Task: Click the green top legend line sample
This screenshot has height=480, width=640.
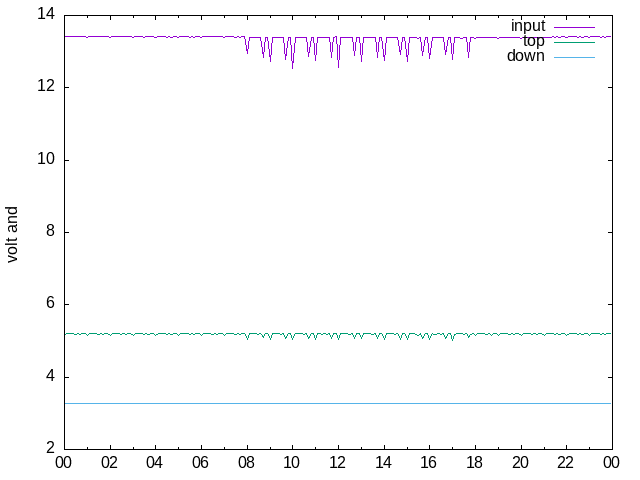Action: [x=574, y=41]
